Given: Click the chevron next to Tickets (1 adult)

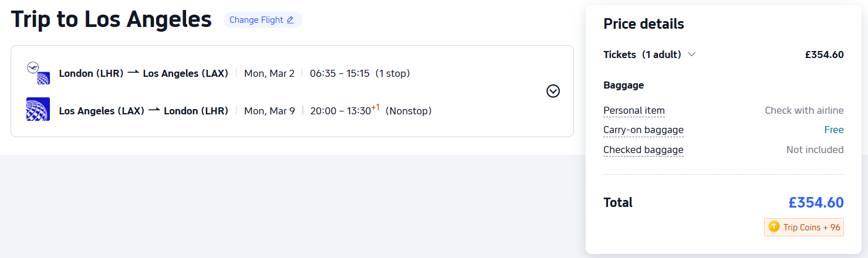Looking at the screenshot, I should [x=692, y=55].
